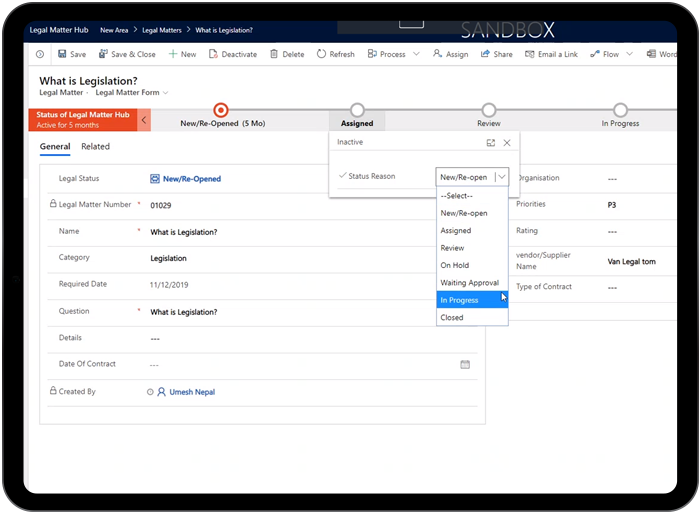Click the Share command
Screen dimensions: 700x514
(x=496, y=54)
